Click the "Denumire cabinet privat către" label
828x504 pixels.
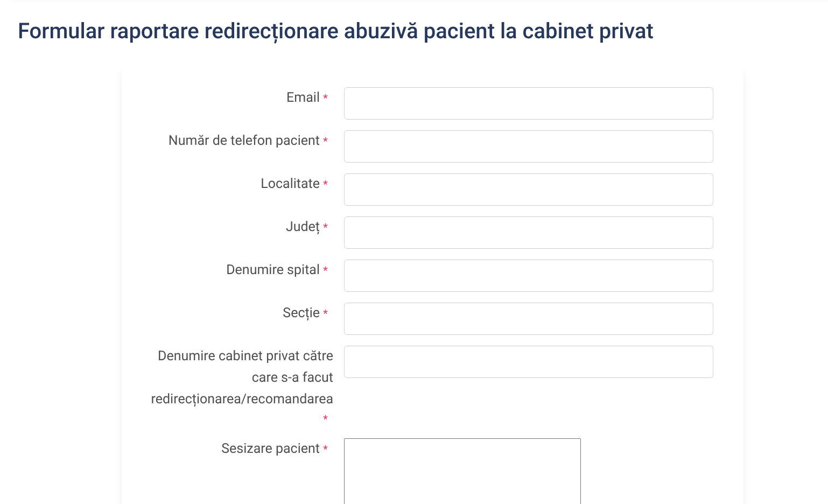pos(245,356)
